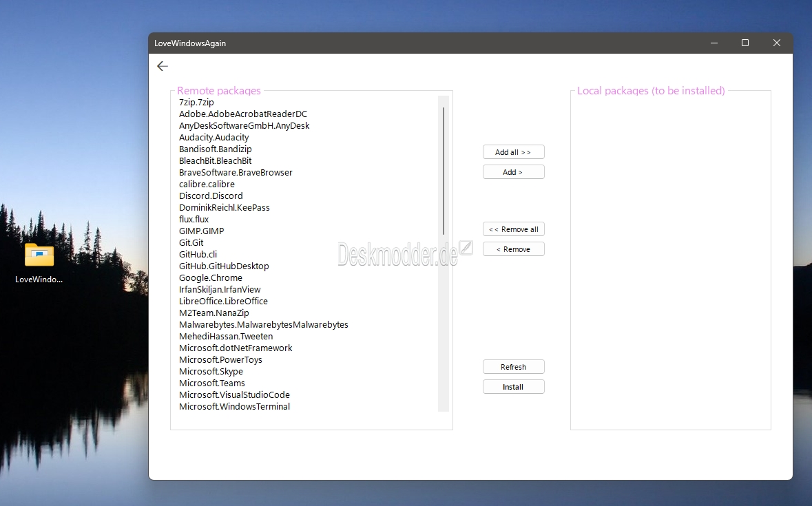812x506 pixels.
Task: Select MehediHassan.Tweeten package
Action: 226,336
